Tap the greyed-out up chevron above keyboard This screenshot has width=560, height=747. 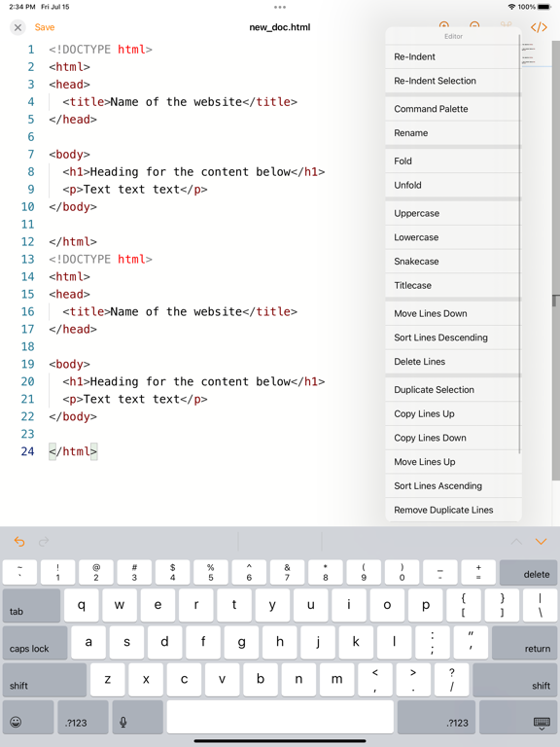(516, 542)
